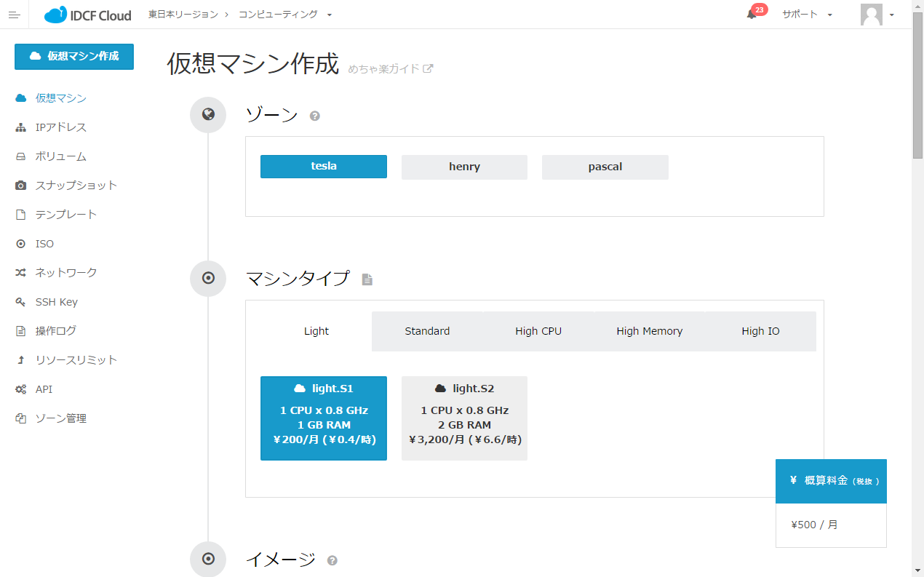
Task: Choose the light.S2 machine type
Action: pyautogui.click(x=464, y=418)
